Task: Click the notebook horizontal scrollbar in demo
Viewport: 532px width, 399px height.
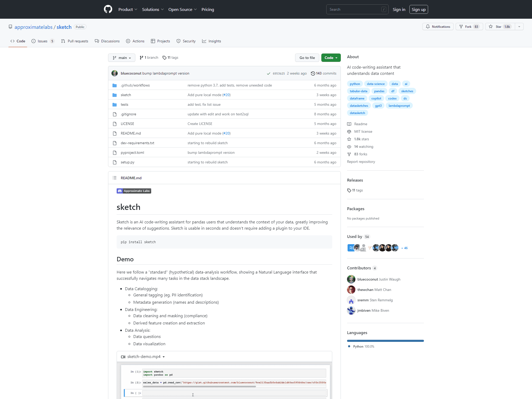Action: tap(199, 387)
